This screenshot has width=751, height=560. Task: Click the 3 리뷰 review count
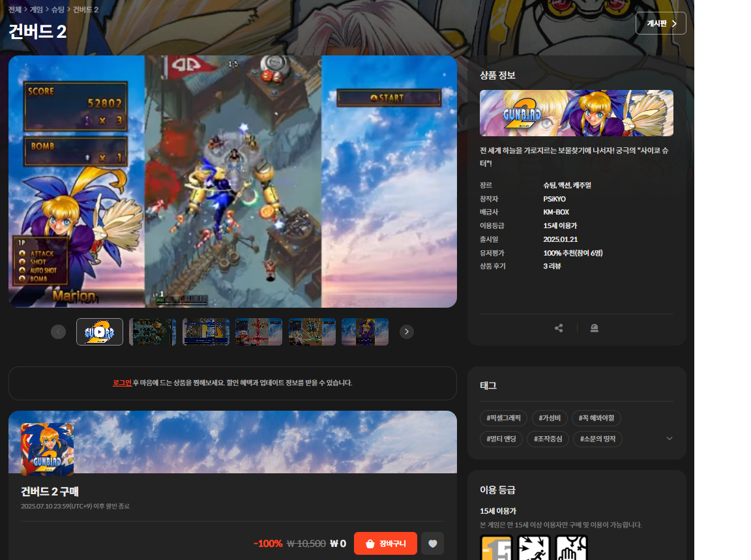(x=552, y=266)
